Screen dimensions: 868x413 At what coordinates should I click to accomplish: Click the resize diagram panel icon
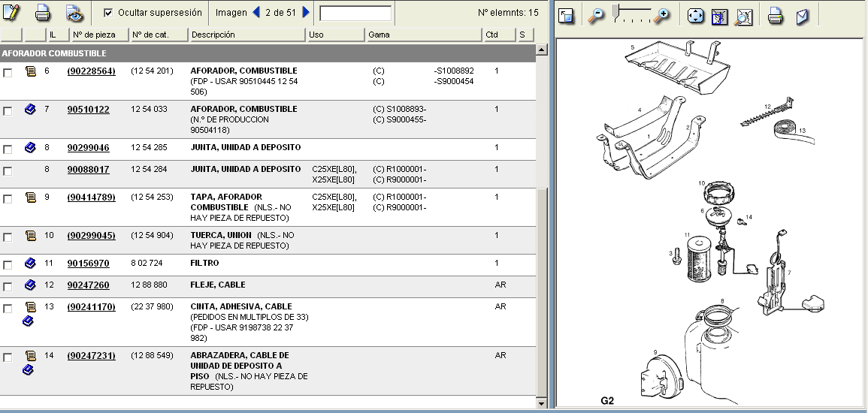[567, 16]
